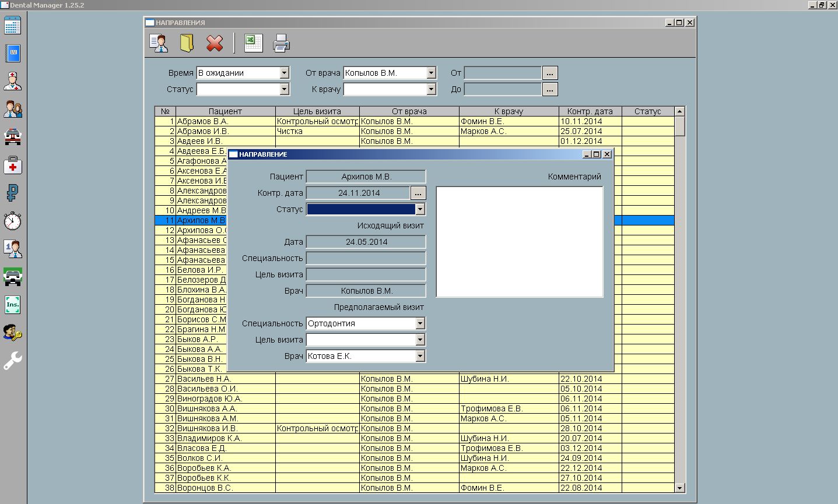Expand the От врача filter dropdown
Screen dimensions: 838x504
[431, 73]
